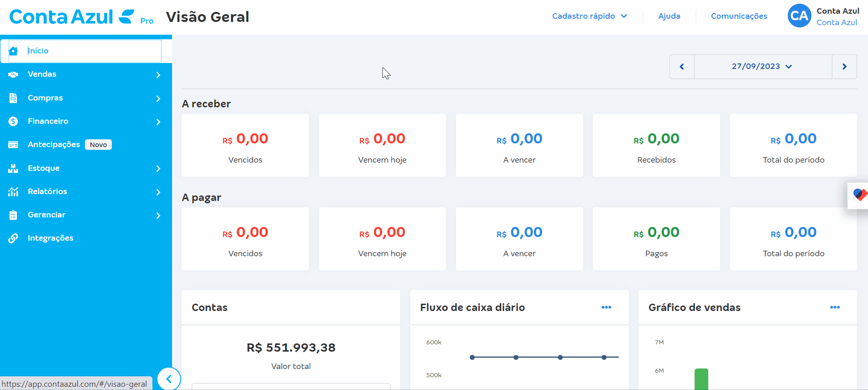Click the Compras document icon
This screenshot has width=868, height=390.
tap(13, 98)
